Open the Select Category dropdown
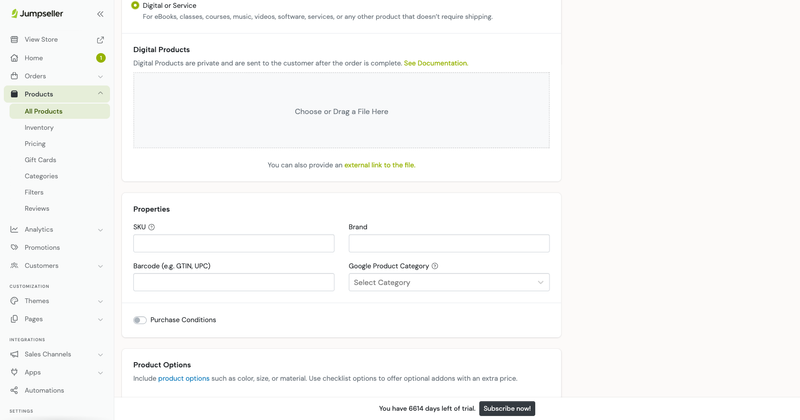Screen dimensions: 800x420 [x=449, y=282]
